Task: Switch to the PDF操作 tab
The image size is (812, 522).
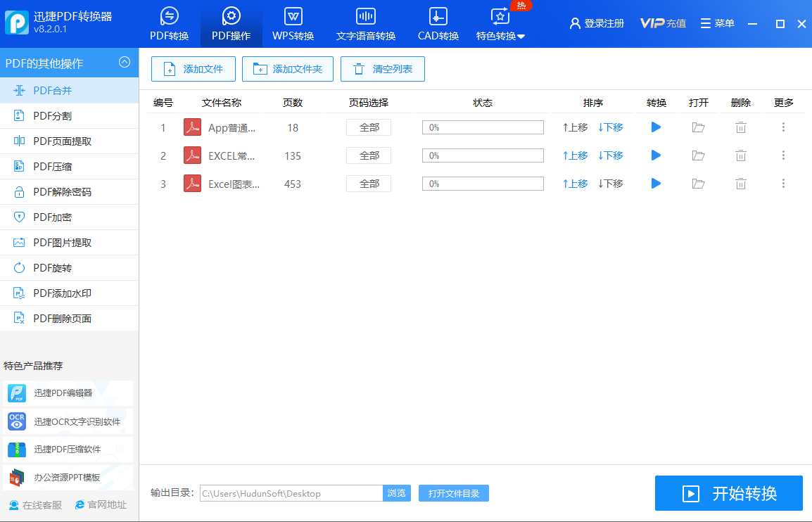Action: pyautogui.click(x=231, y=24)
